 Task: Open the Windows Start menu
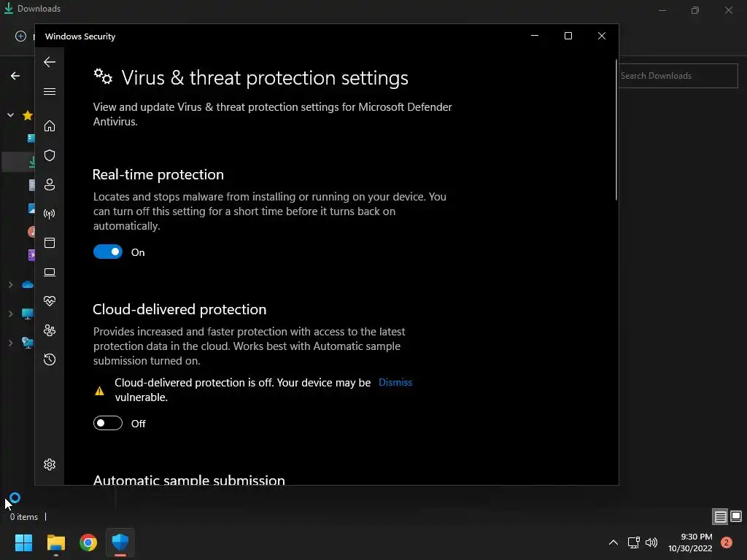point(23,542)
